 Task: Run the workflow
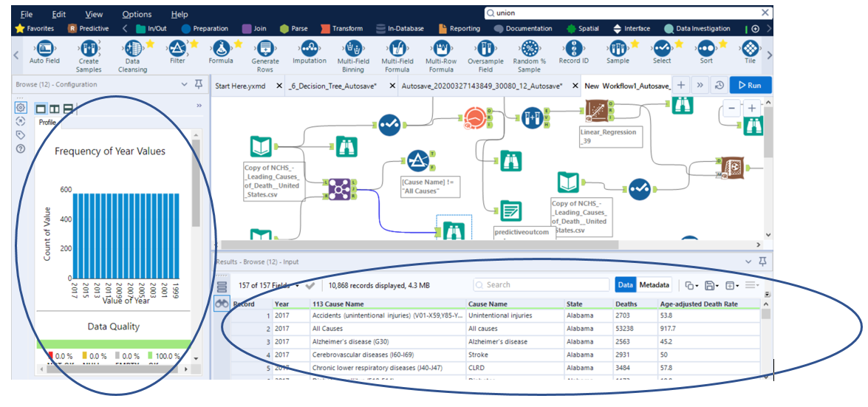750,86
